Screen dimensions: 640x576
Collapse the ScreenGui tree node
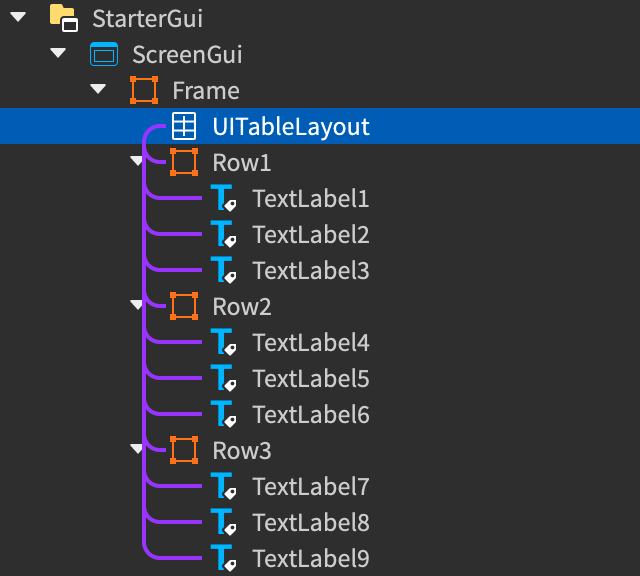click(58, 53)
